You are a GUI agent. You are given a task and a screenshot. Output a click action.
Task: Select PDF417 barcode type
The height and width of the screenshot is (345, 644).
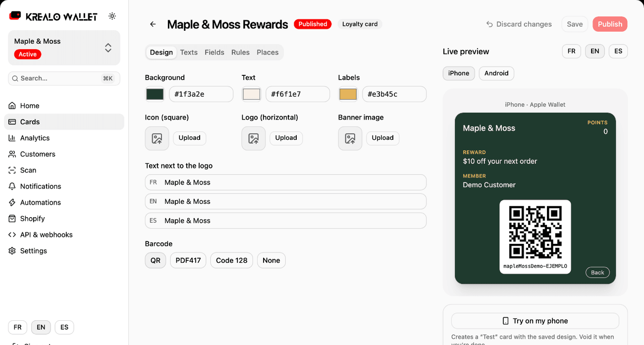pyautogui.click(x=188, y=260)
